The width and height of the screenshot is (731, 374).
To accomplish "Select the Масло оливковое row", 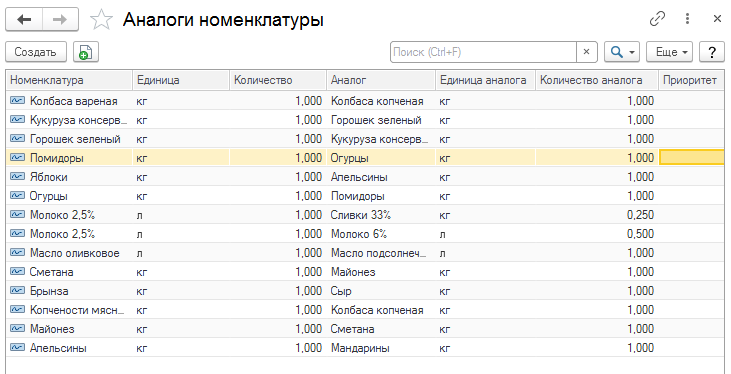I will 365,253.
